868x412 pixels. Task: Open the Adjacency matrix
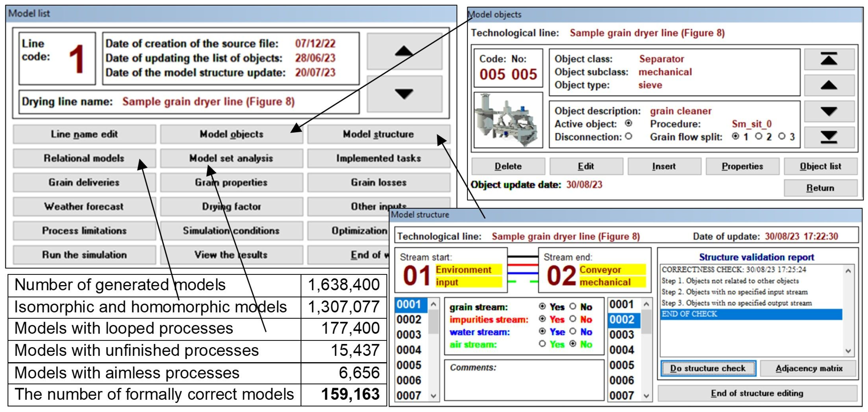point(808,368)
